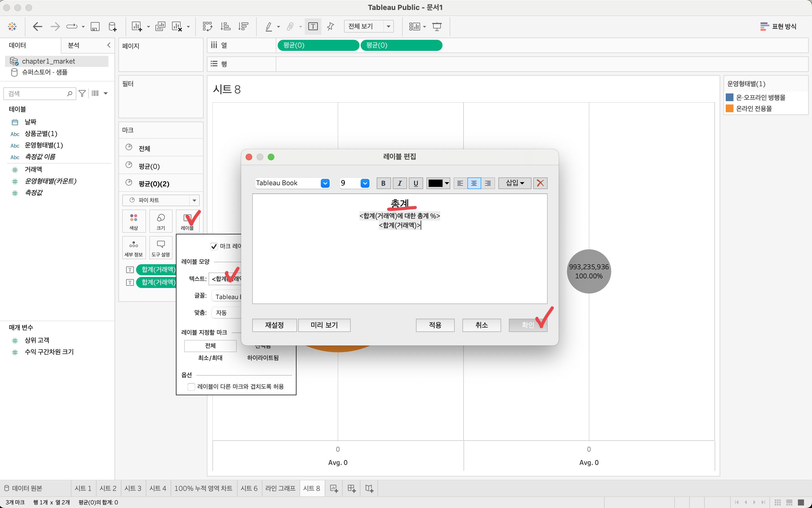The width and height of the screenshot is (812, 508).
Task: Select left text alignment icon
Action: coord(460,183)
